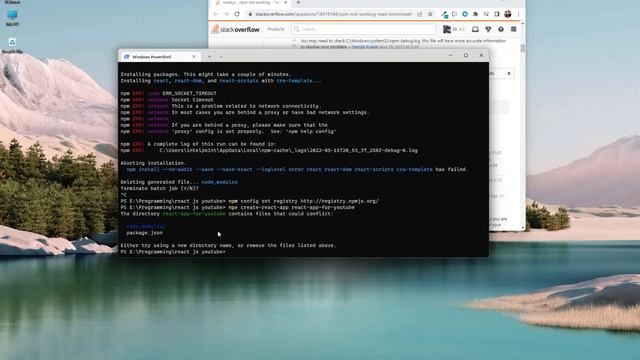
Task: Click the 'npm config set registry' command
Action: pyautogui.click(x=303, y=201)
